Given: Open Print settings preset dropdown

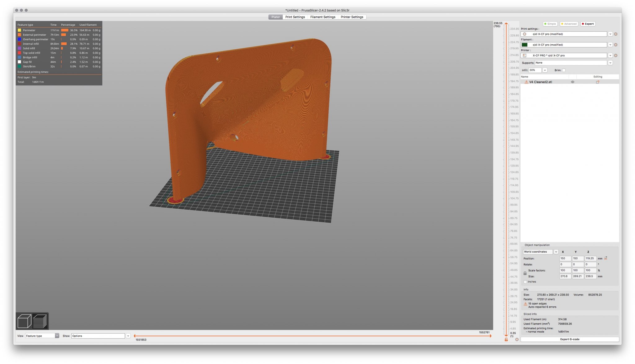Looking at the screenshot, I should point(610,34).
